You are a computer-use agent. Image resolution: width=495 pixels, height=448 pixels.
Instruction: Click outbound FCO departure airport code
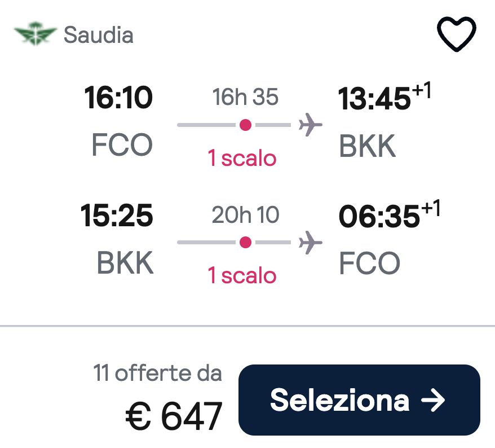pyautogui.click(x=122, y=144)
